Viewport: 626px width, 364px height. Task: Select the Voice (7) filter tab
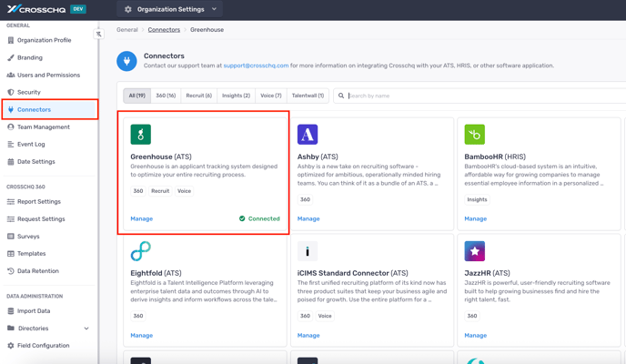[270, 96]
